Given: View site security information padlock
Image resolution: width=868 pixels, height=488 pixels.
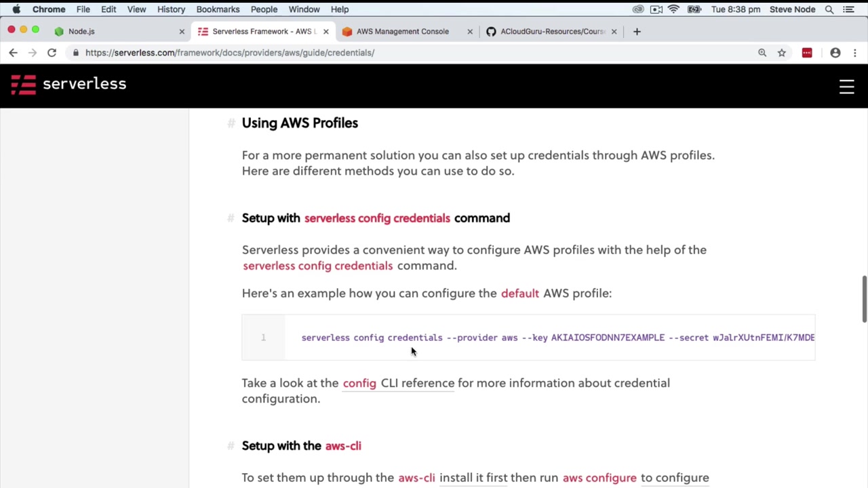Looking at the screenshot, I should click(76, 52).
